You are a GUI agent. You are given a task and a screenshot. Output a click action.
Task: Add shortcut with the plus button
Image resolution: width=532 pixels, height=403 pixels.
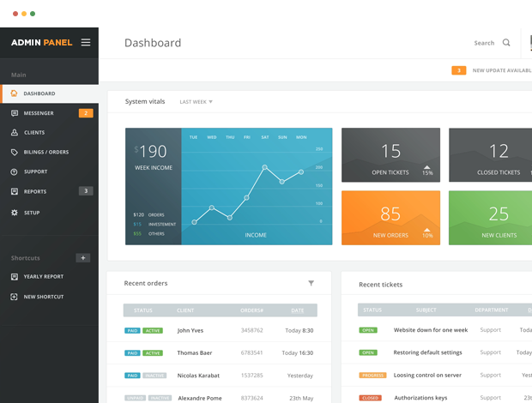(x=82, y=258)
